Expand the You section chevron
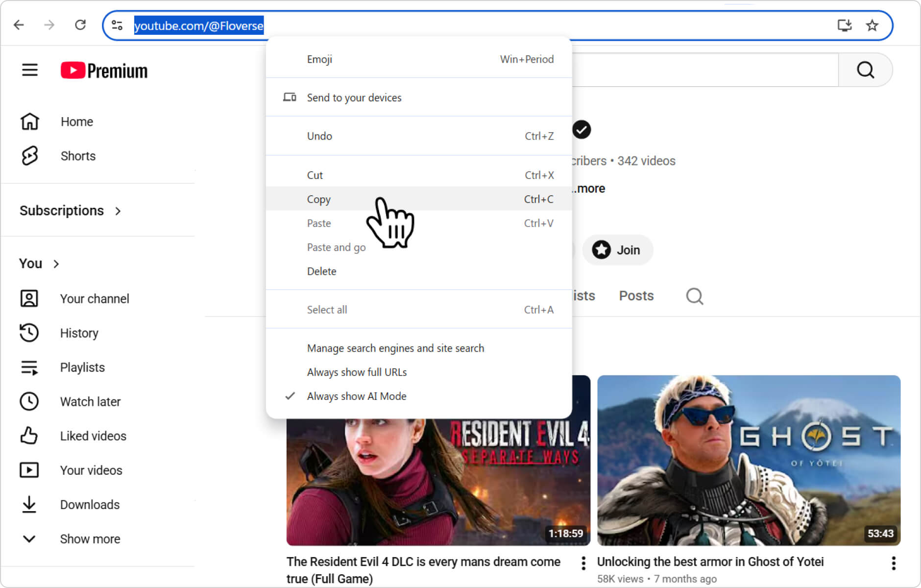The image size is (921, 588). (x=56, y=264)
